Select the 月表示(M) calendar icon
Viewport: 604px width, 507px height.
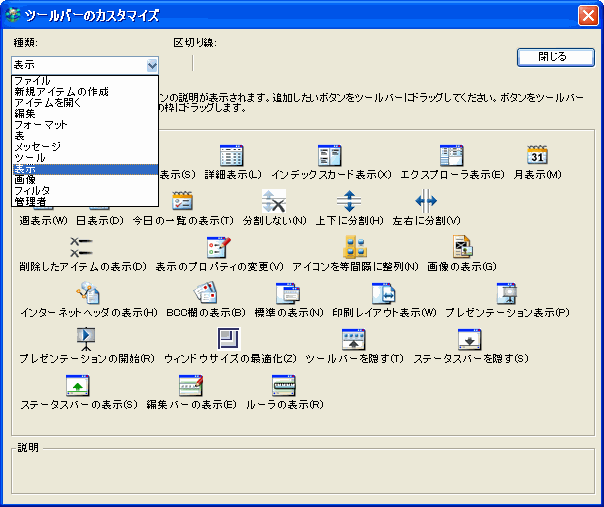pos(537,156)
